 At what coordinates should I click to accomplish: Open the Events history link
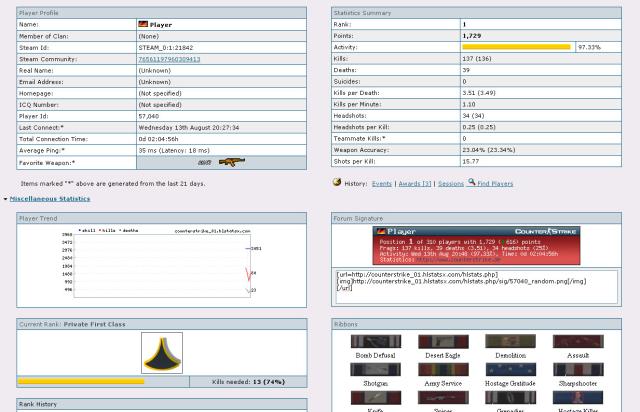coord(382,184)
